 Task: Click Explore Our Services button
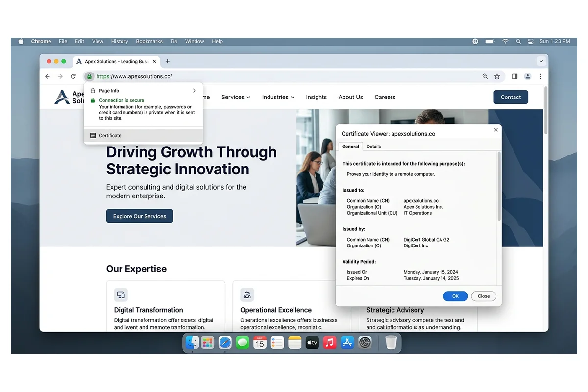tap(140, 216)
